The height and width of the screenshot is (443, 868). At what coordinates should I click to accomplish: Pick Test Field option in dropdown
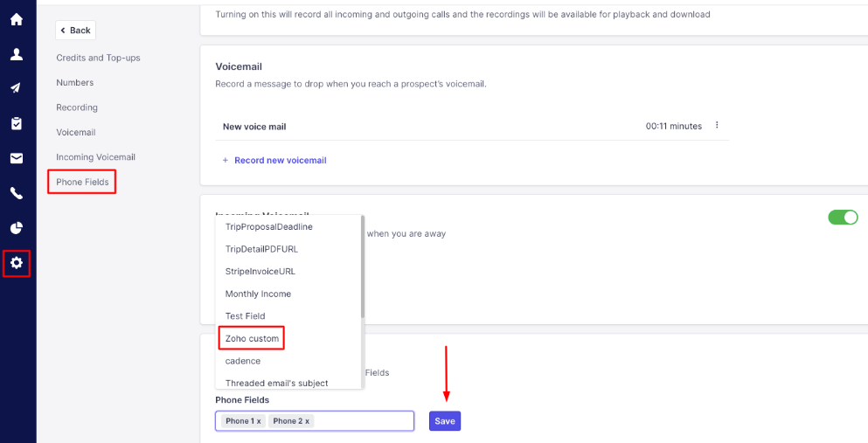tap(245, 315)
